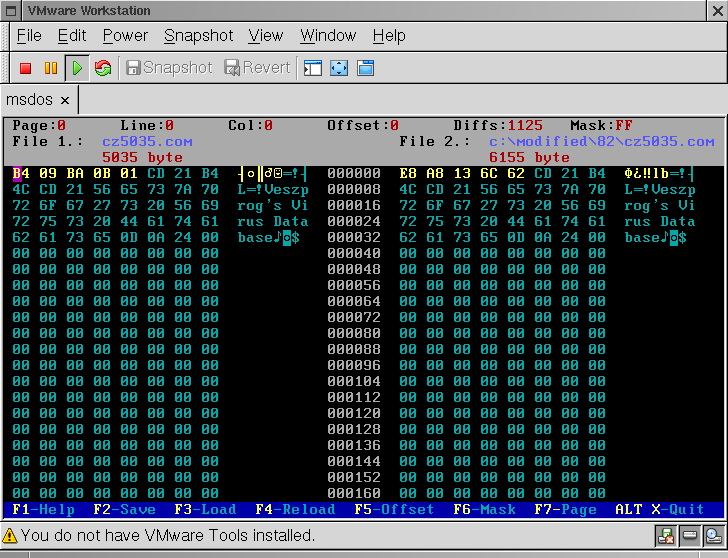Click the quick switch window icon

click(x=365, y=68)
